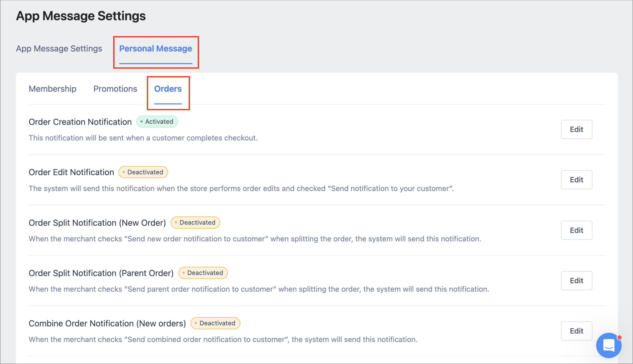Click Deactivated badge beside Combine Order Notification
The width and height of the screenshot is (633, 364).
tap(215, 323)
